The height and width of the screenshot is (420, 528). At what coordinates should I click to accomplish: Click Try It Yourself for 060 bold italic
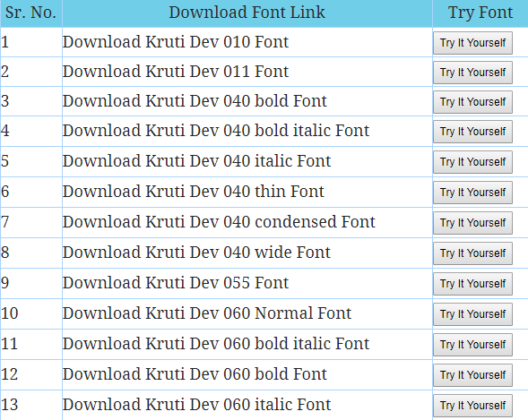click(472, 345)
